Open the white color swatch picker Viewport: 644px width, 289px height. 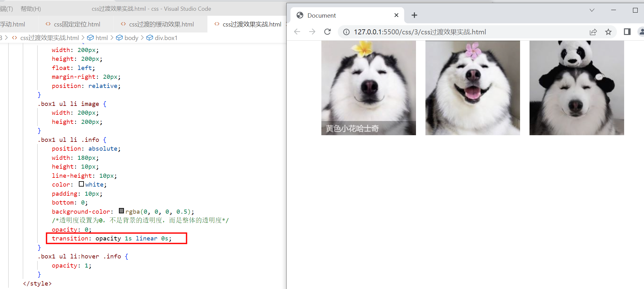click(81, 184)
